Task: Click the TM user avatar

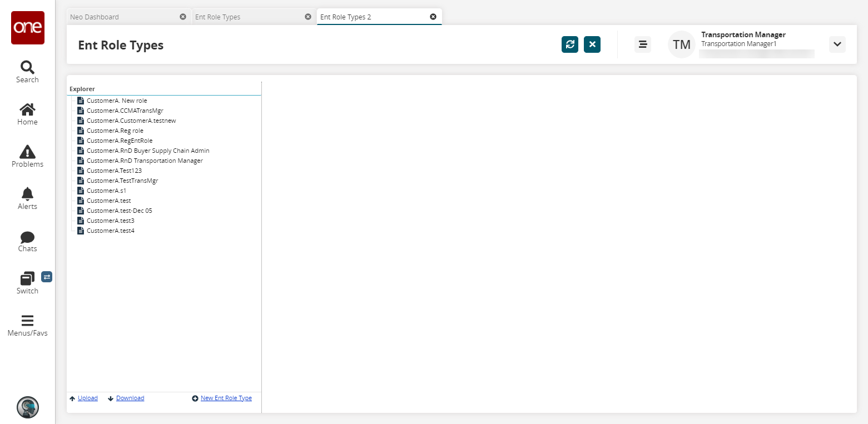Action: [x=682, y=44]
